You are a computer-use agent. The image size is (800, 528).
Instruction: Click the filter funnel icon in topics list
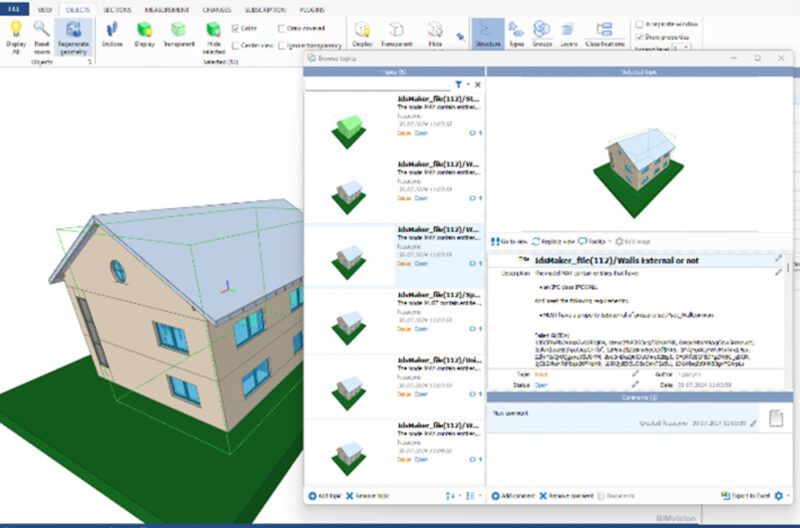[x=458, y=85]
